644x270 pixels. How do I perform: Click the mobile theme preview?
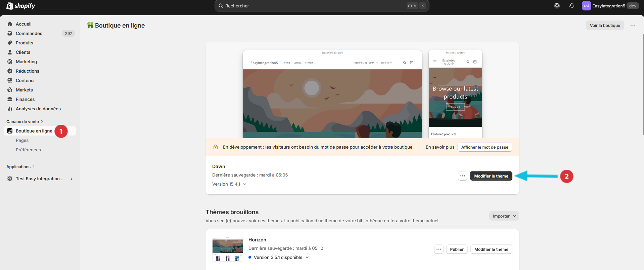[455, 94]
